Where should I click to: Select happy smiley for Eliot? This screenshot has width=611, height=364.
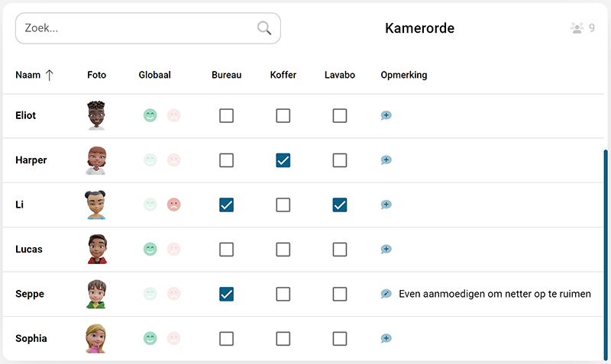(150, 116)
